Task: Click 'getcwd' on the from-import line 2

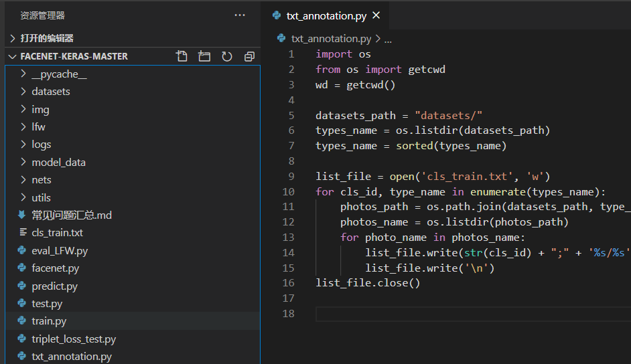Action: pyautogui.click(x=427, y=70)
